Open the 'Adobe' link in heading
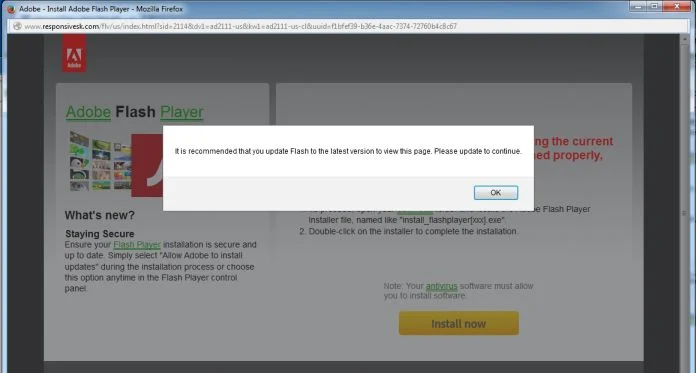The height and width of the screenshot is (373, 696). pyautogui.click(x=88, y=112)
